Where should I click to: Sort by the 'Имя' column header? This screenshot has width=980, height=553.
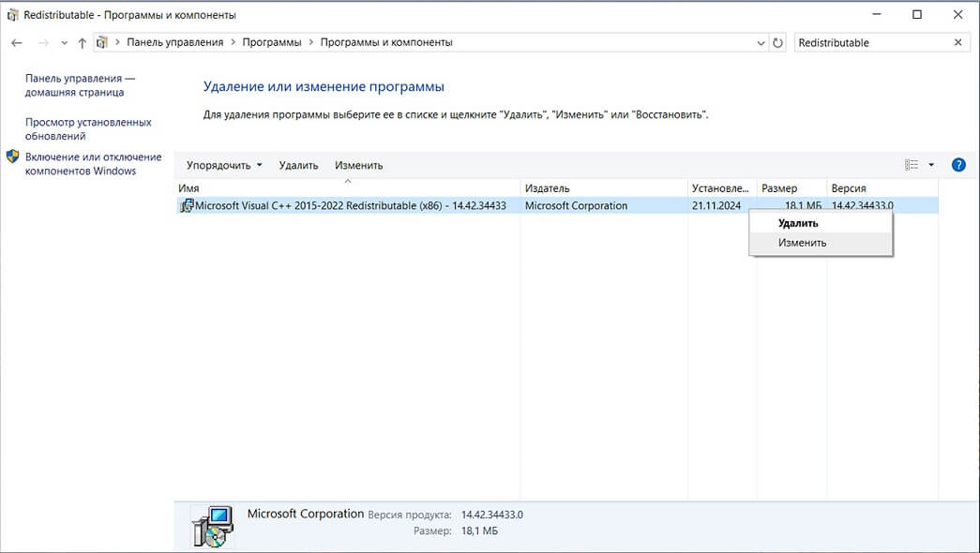click(x=347, y=188)
